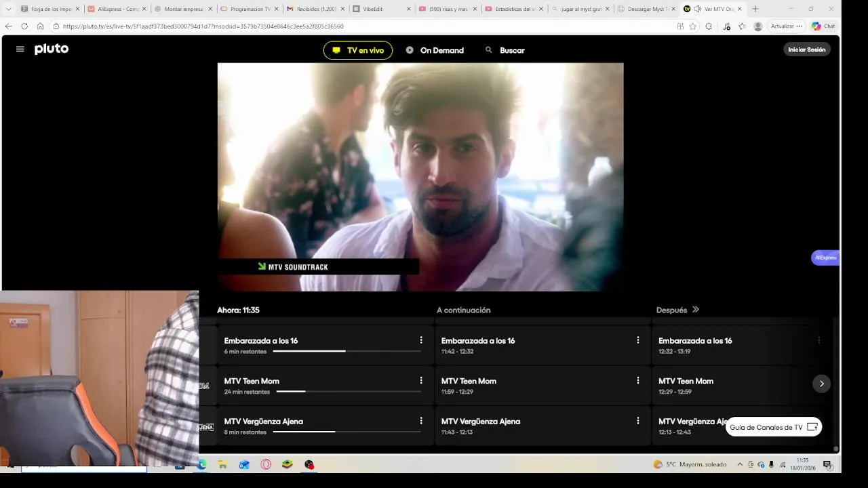Switch to Programacion TV tab
The width and height of the screenshot is (868, 488).
(x=249, y=9)
